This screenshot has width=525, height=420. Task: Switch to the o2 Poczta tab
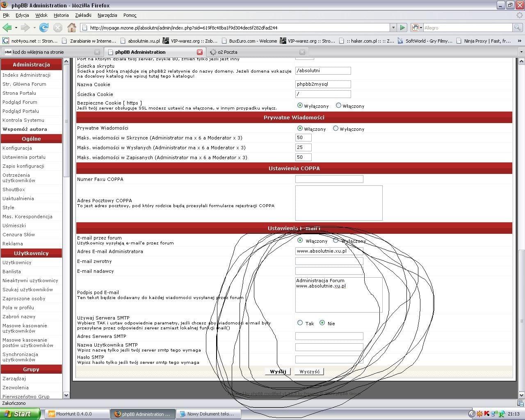tap(257, 52)
